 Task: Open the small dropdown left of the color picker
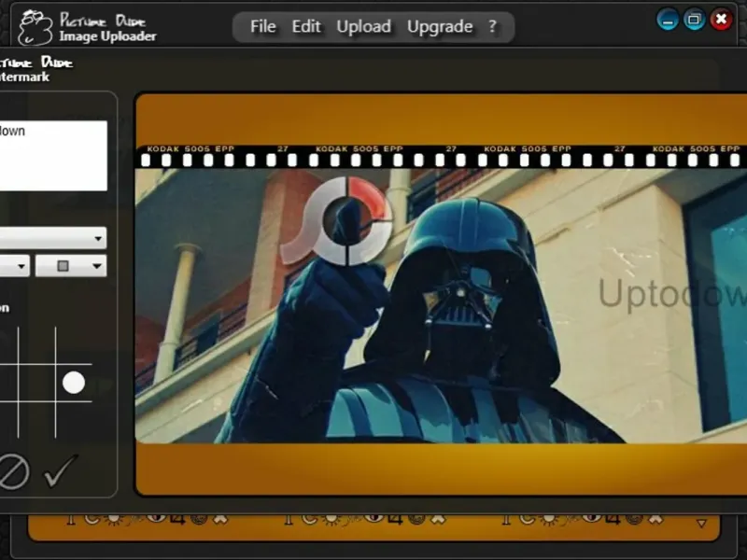[x=14, y=266]
